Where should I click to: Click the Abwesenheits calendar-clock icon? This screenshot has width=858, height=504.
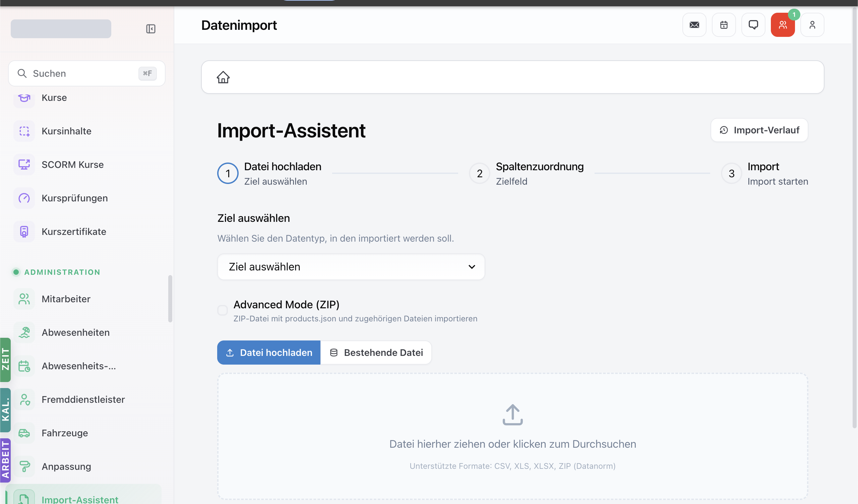pyautogui.click(x=24, y=366)
